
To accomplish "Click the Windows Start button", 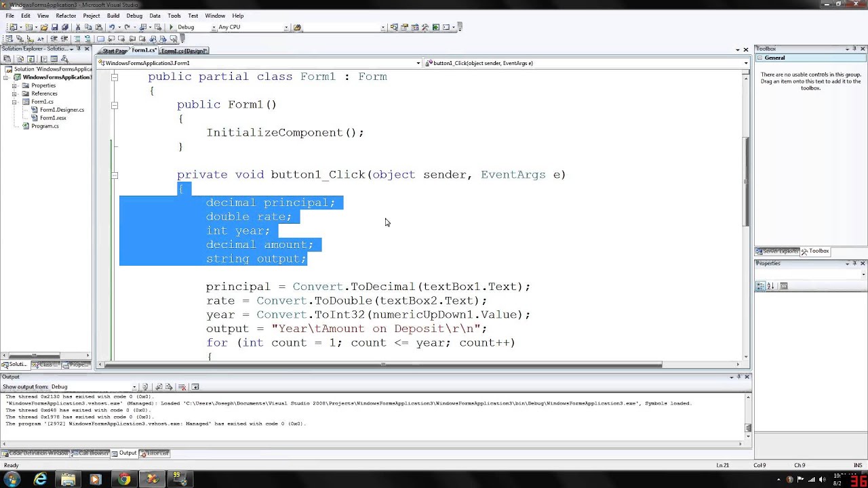I will (12, 479).
